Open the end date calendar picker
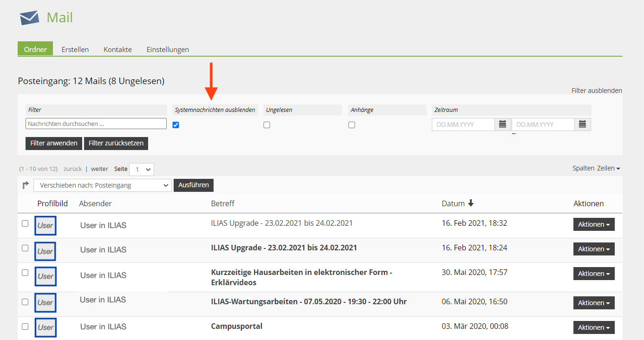This screenshot has height=340, width=644. tap(582, 124)
